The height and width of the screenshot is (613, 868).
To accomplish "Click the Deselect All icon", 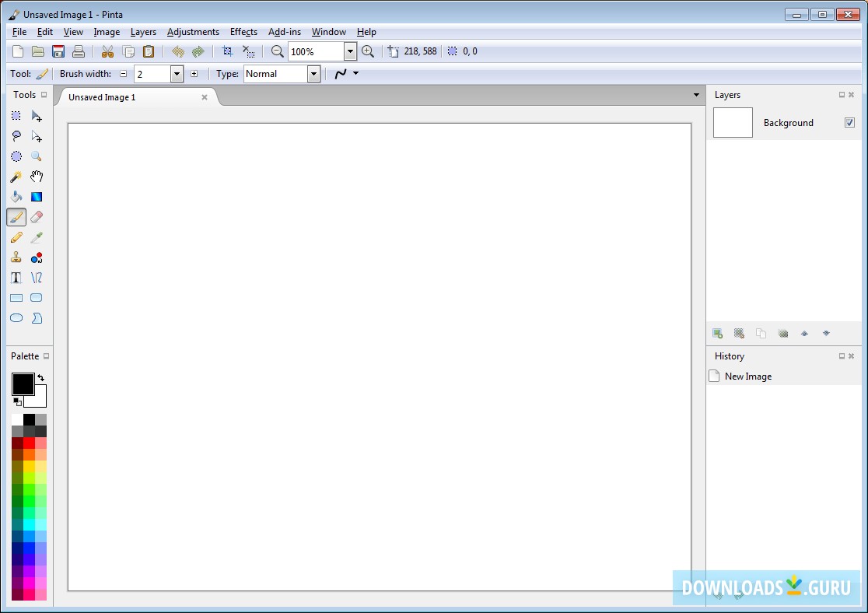I will pos(249,51).
